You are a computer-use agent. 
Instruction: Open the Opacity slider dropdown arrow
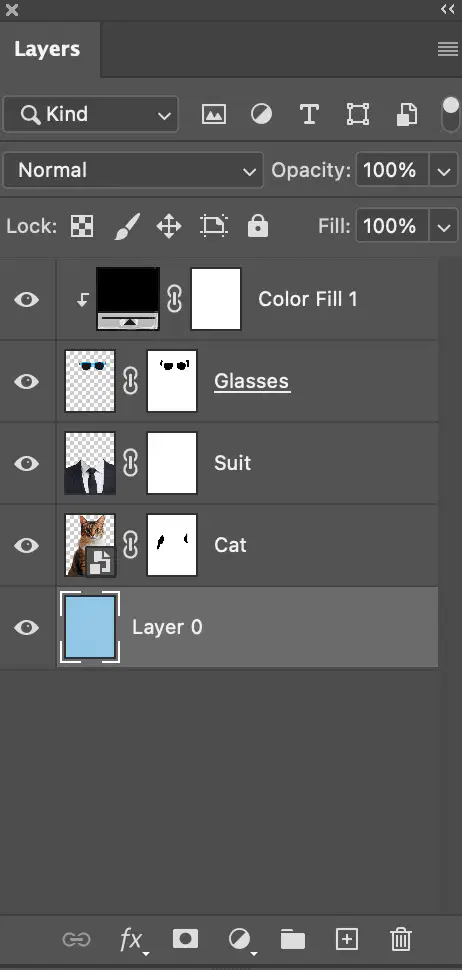[x=443, y=170]
